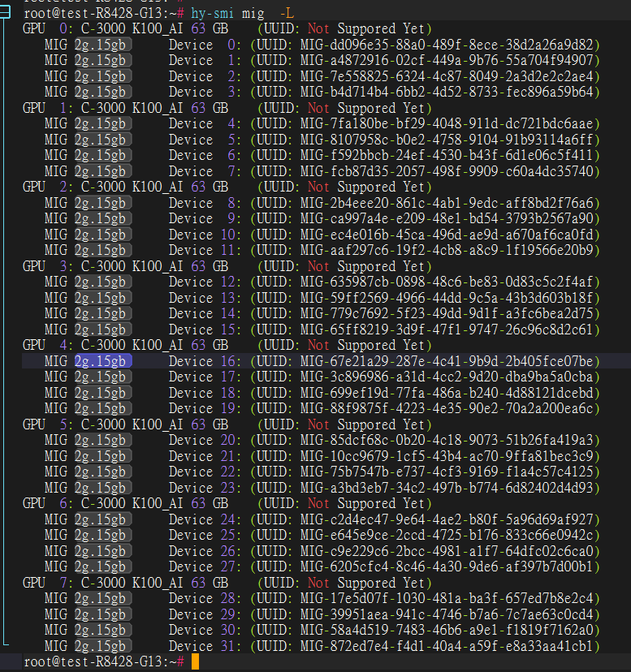
Task: Click UUID MIG-7fa180be-bf29-4048-911d-dc721bdc6aae
Action: pyautogui.click(x=447, y=124)
